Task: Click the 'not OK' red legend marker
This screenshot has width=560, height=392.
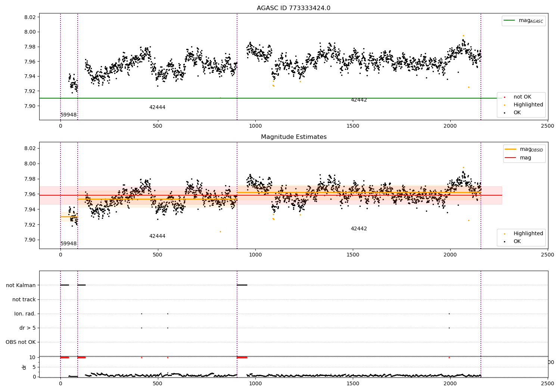Action: tap(504, 97)
